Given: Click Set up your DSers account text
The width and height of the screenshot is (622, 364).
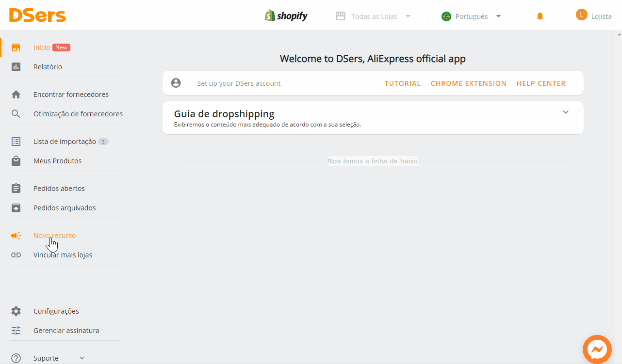Looking at the screenshot, I should pos(239,83).
